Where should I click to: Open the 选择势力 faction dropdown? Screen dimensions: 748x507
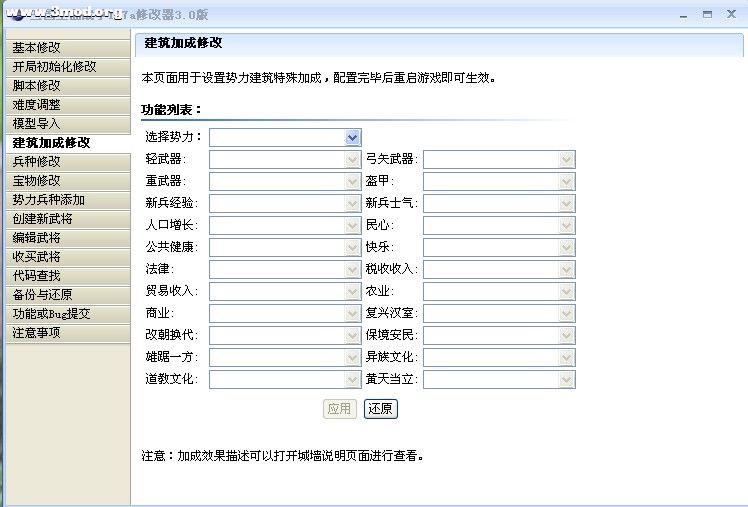[284, 137]
